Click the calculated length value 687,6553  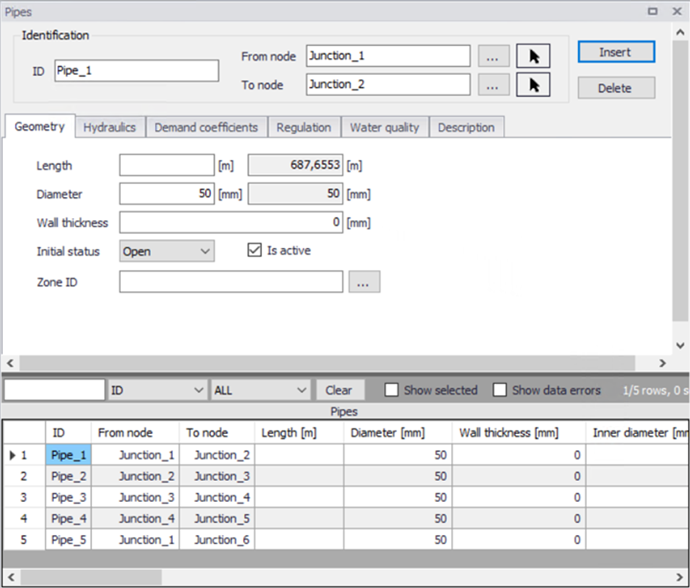pos(296,165)
